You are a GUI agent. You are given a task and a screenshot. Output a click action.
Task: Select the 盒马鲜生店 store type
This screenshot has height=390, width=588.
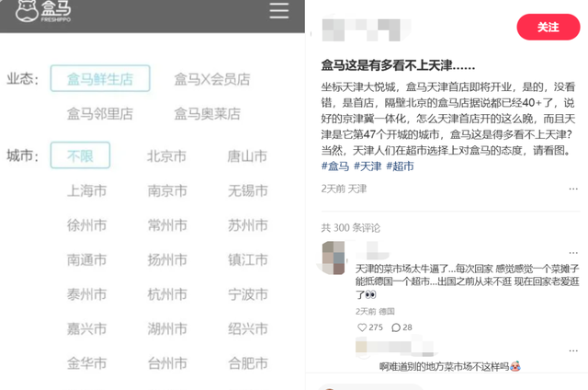100,78
